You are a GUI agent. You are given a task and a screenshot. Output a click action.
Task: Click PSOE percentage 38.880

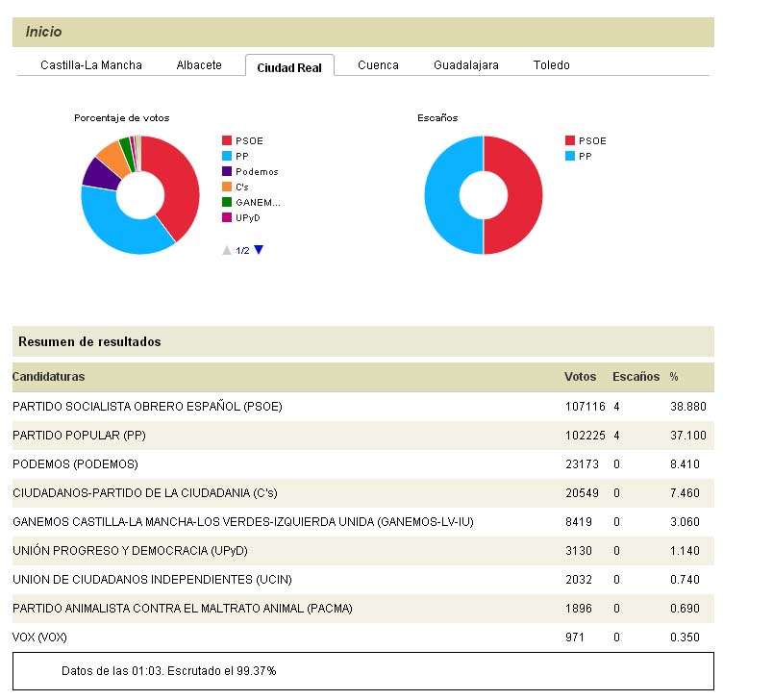point(688,407)
